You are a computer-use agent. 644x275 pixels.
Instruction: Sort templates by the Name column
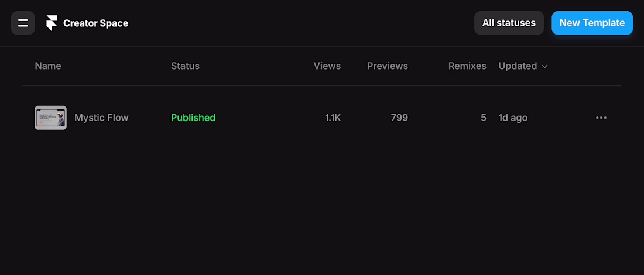[x=48, y=66]
